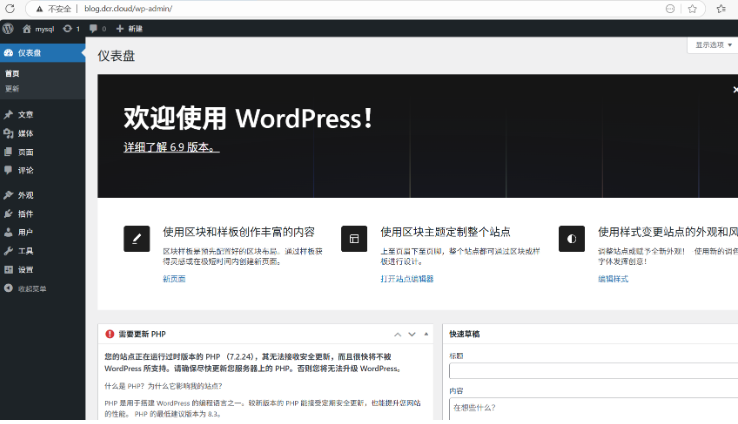Click the not-secure warning icon in address bar

(40, 9)
